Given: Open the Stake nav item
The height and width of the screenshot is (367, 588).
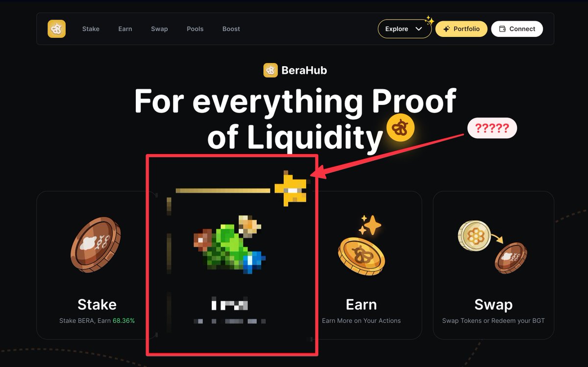Looking at the screenshot, I should point(91,29).
